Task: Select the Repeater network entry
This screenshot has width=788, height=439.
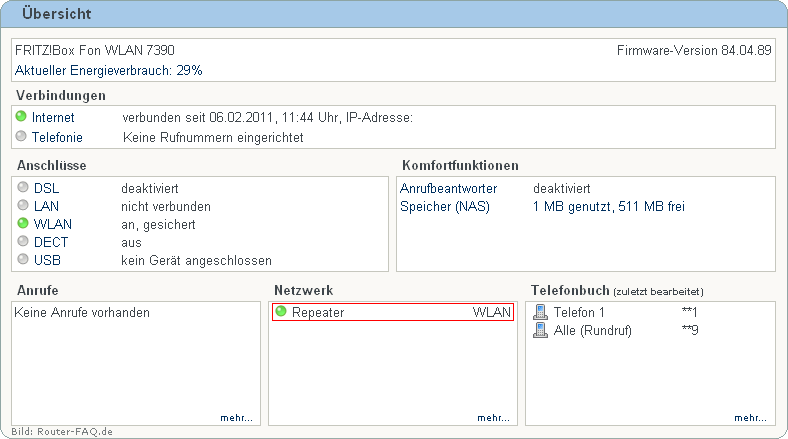Action: pos(393,312)
